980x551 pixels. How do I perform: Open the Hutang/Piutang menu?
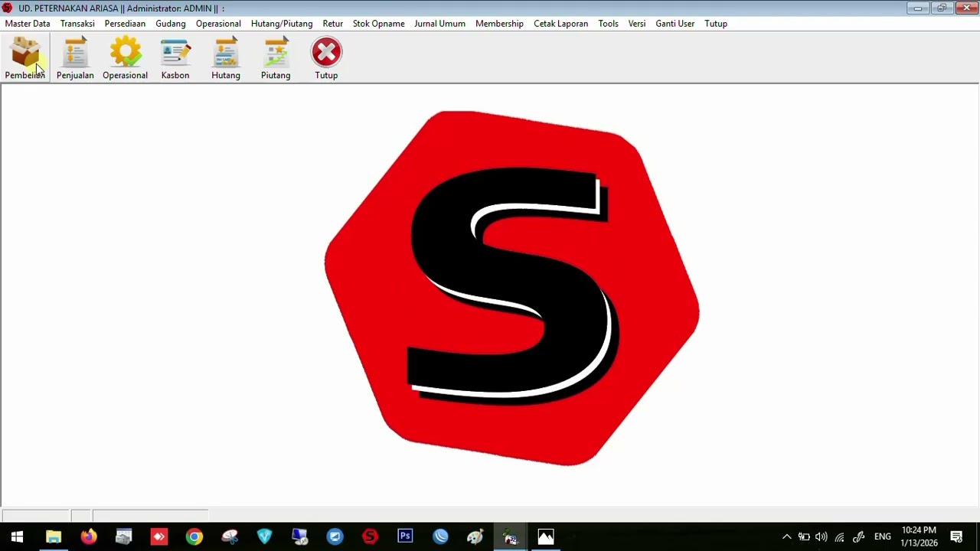282,24
